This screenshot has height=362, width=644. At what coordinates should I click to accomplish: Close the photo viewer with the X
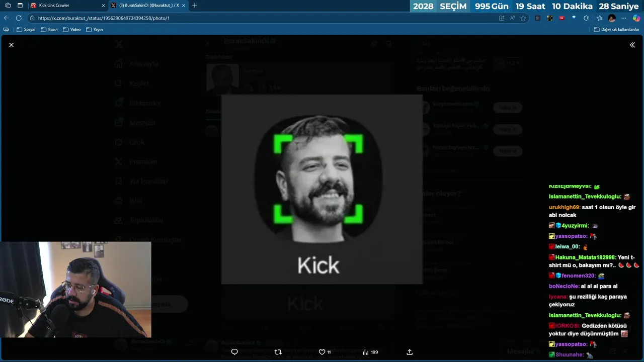[11, 45]
